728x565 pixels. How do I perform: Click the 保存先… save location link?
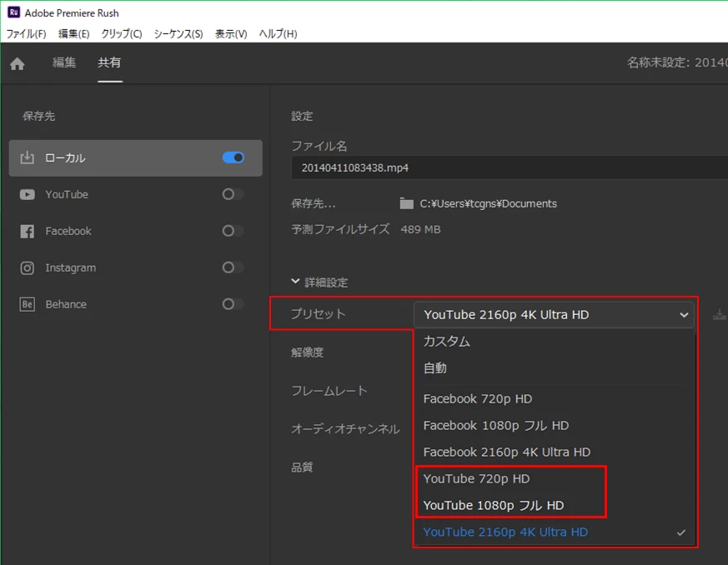[x=314, y=203]
